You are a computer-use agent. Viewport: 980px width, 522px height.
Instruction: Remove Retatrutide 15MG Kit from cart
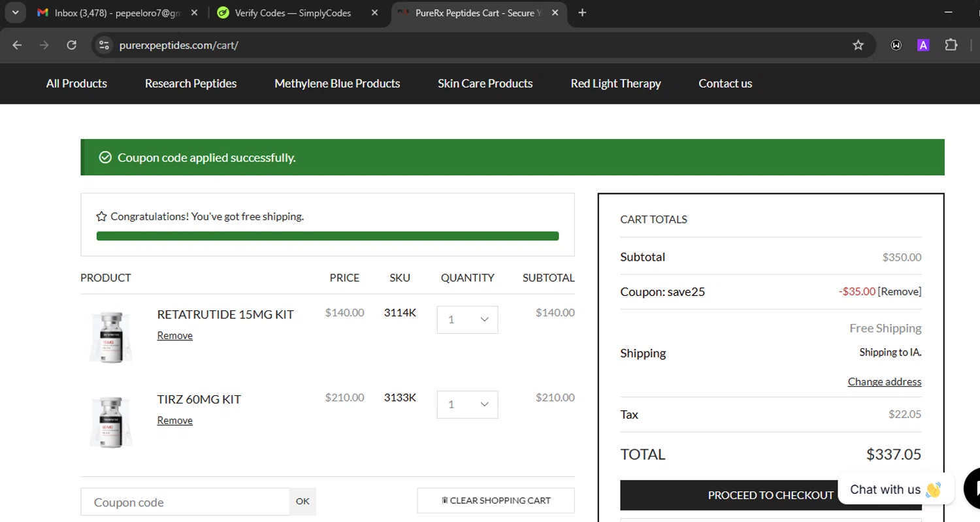174,336
